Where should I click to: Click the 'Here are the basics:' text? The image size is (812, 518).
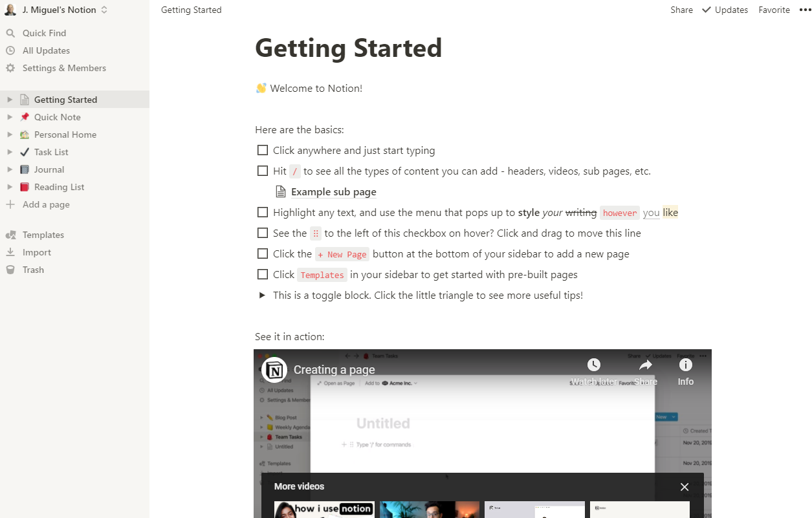tap(300, 130)
